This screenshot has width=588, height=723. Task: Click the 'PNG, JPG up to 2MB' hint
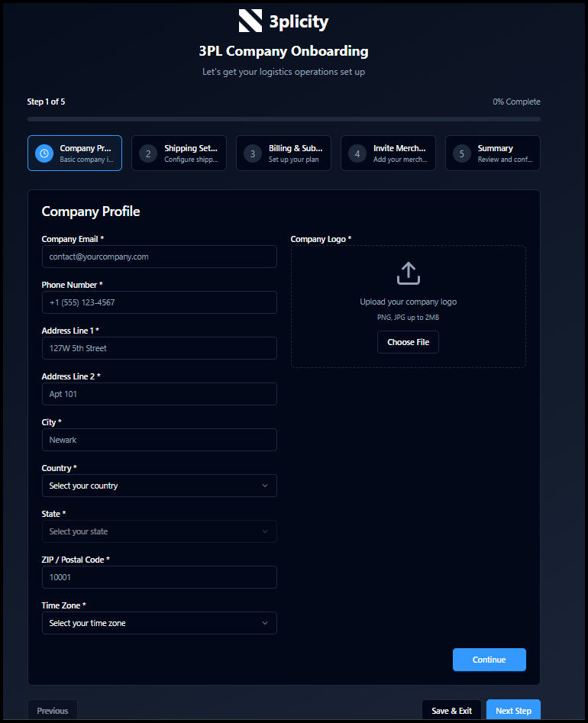click(x=408, y=318)
